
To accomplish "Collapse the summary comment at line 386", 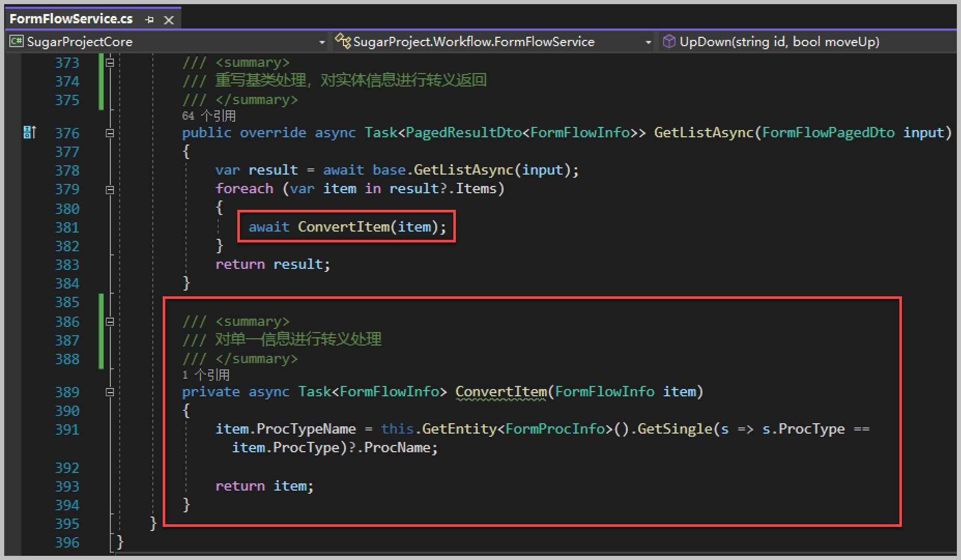I will [110, 322].
